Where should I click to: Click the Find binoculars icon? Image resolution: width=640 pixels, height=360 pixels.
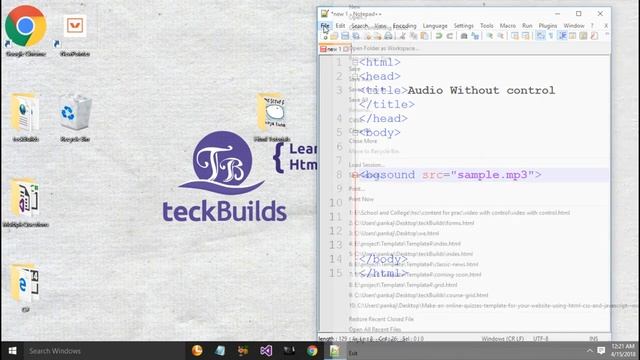pyautogui.click(x=464, y=36)
